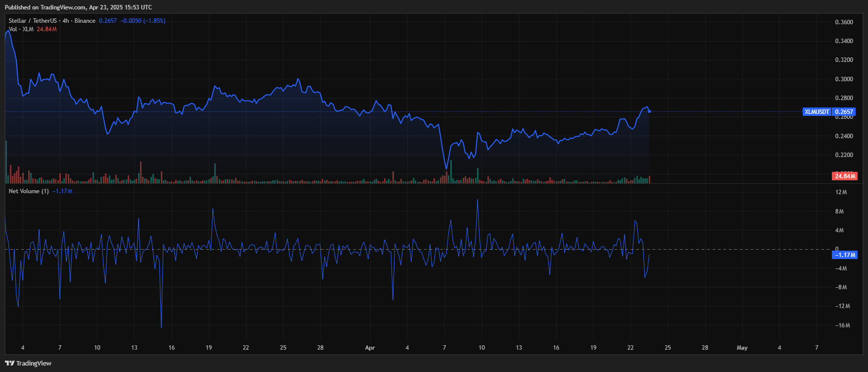Click the '28' date label just left of 'Apr'
Screen dimensions: 868x372
pos(320,348)
